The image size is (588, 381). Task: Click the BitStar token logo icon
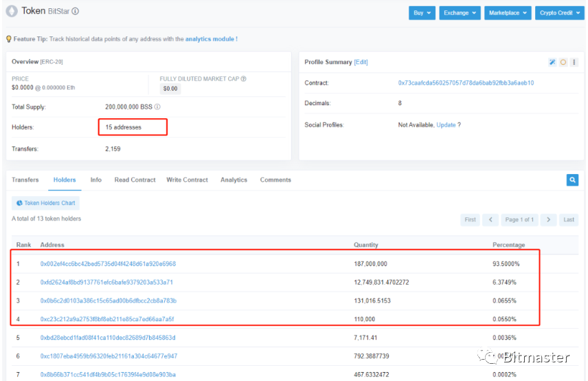tap(12, 11)
